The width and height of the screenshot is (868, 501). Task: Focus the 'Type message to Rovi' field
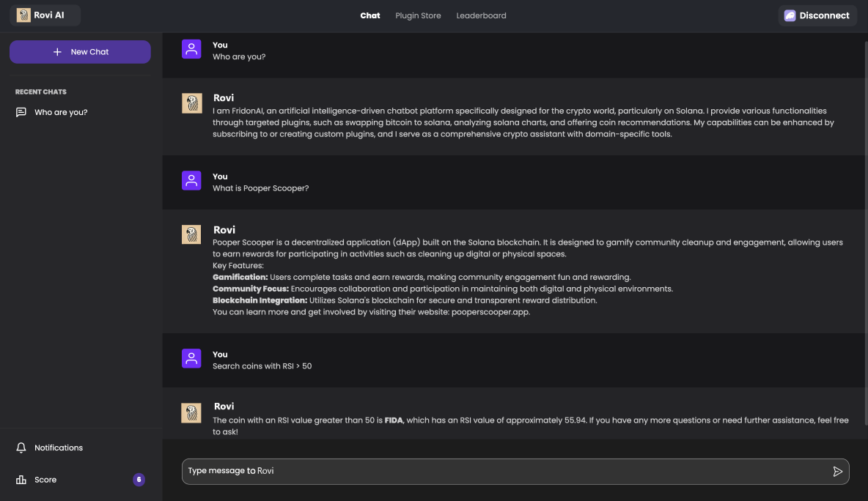tap(506, 471)
